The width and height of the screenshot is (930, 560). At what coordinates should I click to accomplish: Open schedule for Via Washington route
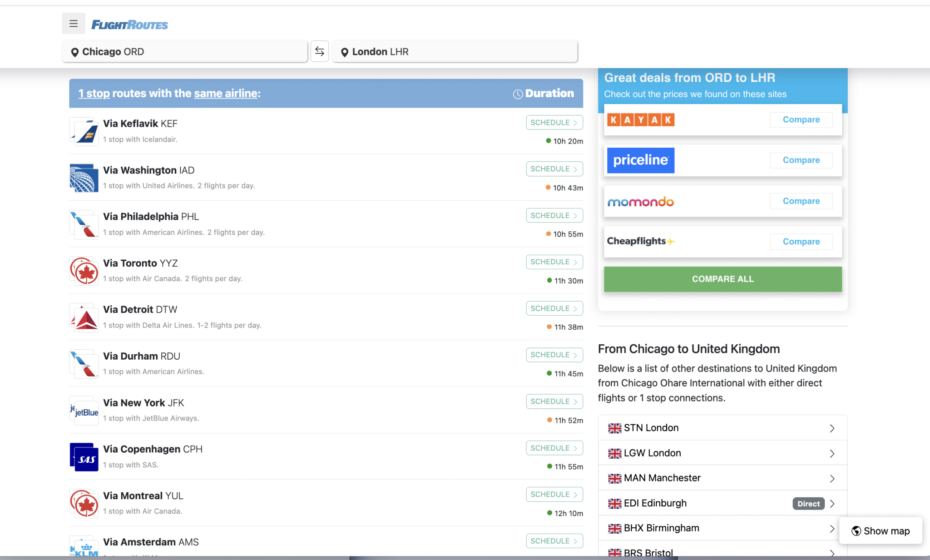point(554,169)
